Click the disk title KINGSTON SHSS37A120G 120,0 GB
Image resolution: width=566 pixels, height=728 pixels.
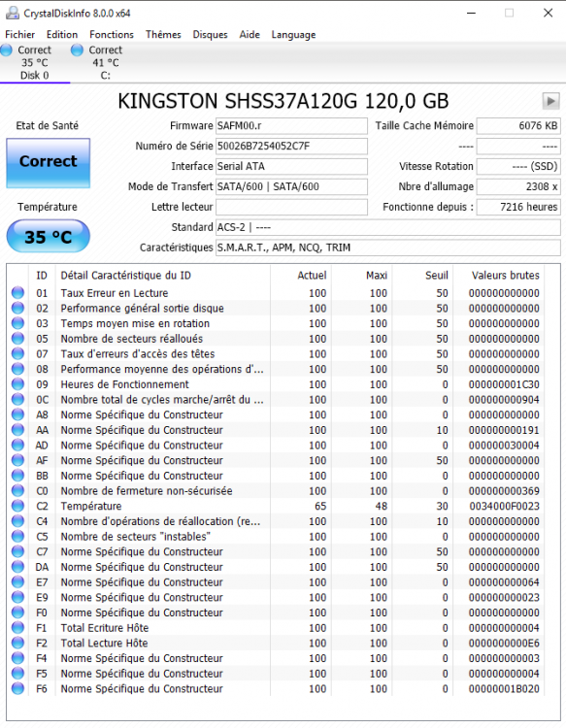point(283,101)
